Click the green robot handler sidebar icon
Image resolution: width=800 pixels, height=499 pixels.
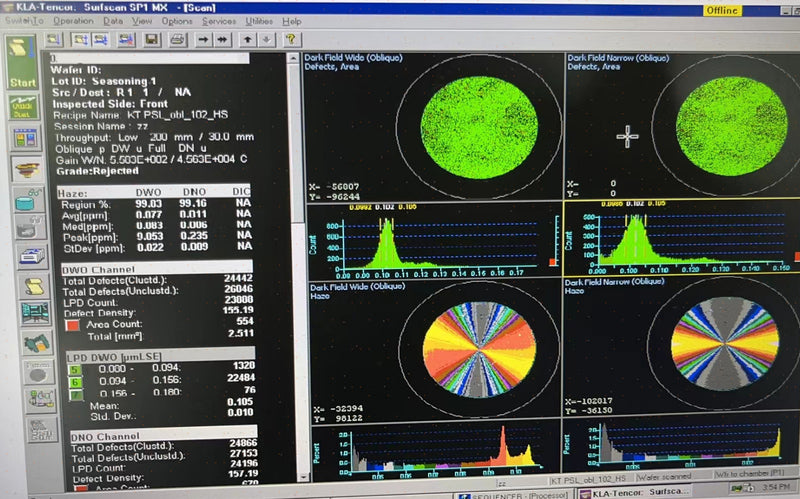[x=37, y=343]
